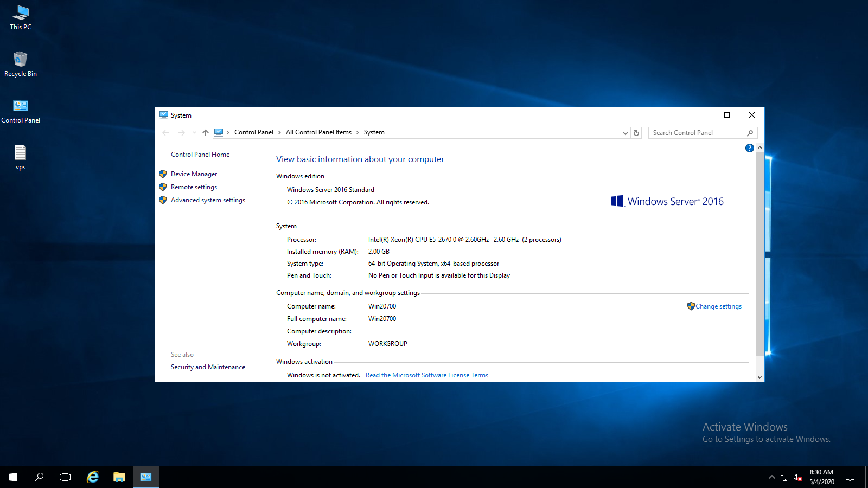868x488 pixels.
Task: Open File Explorer from the taskbar
Action: click(119, 477)
